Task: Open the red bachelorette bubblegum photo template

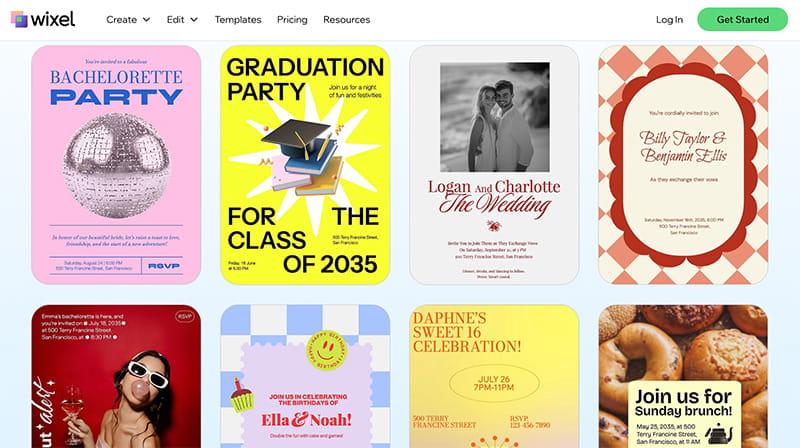Action: tap(116, 377)
